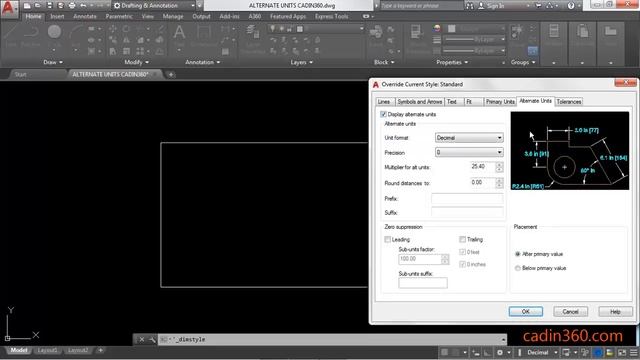Image resolution: width=640 pixels, height=360 pixels.
Task: Click the object color wheel in Properties
Action: pyautogui.click(x=437, y=29)
